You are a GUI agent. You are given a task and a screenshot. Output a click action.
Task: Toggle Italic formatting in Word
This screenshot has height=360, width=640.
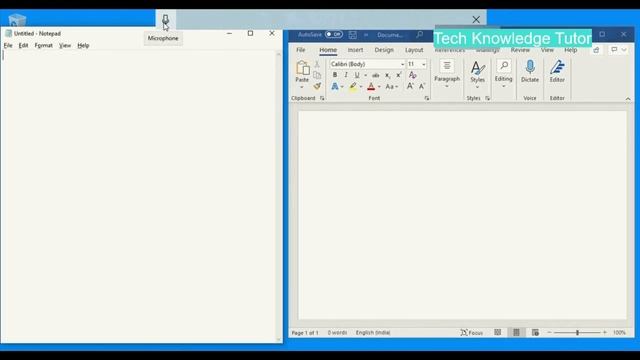click(x=346, y=75)
